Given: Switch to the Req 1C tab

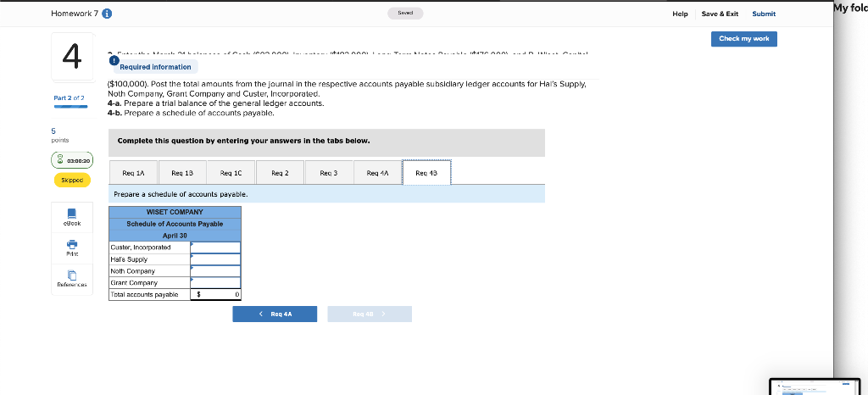Looking at the screenshot, I should (x=231, y=173).
